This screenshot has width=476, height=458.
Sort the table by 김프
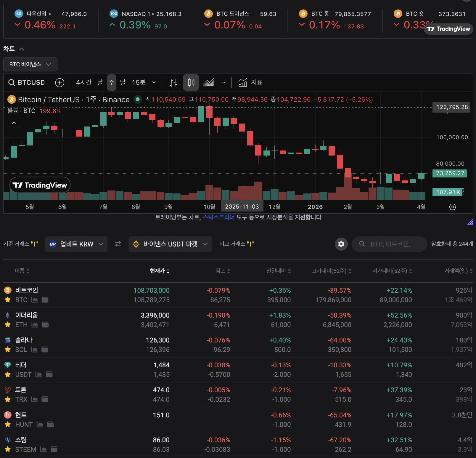223,271
